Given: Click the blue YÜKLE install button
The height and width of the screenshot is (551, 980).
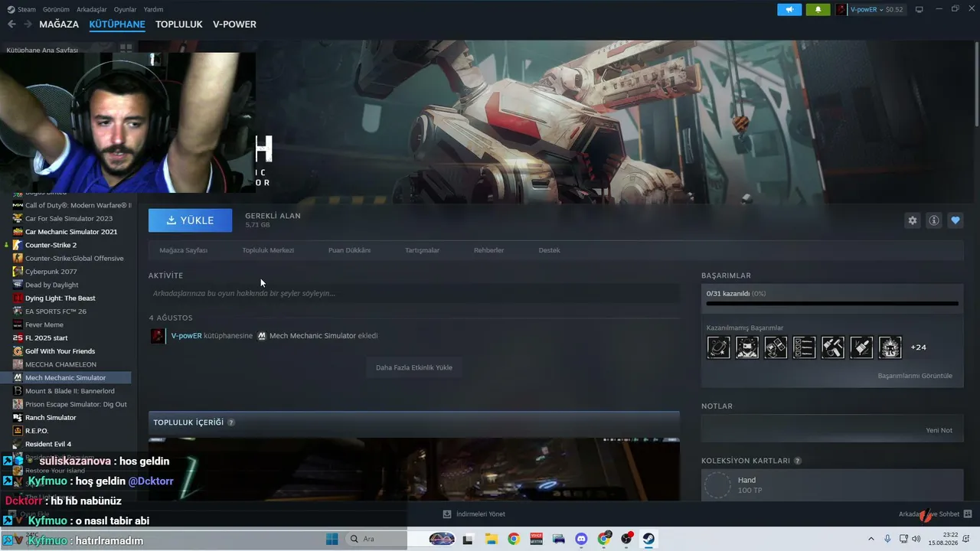Looking at the screenshot, I should pyautogui.click(x=190, y=220).
